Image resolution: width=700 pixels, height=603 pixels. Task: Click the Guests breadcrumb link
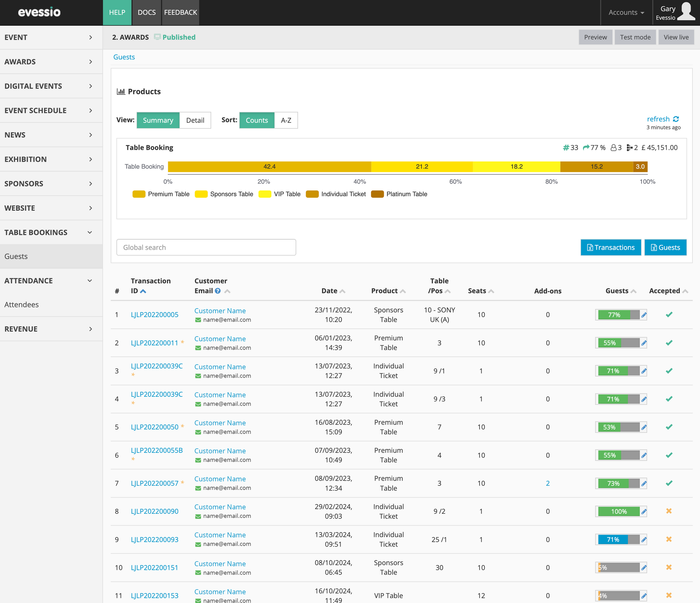(x=124, y=57)
